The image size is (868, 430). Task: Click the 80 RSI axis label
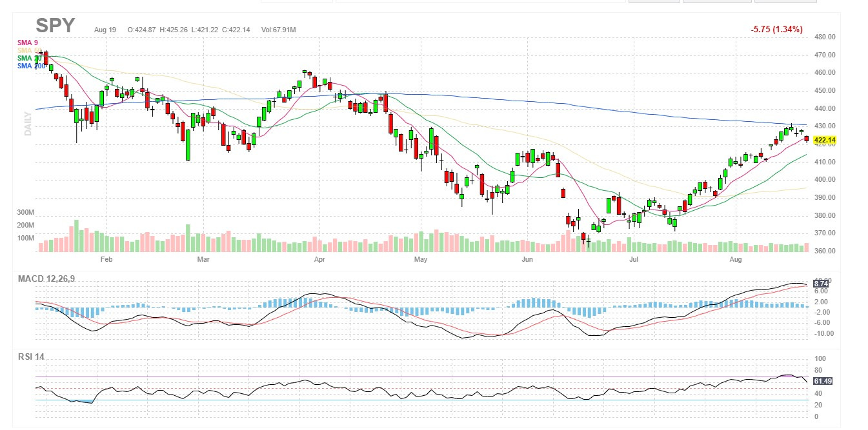(819, 370)
